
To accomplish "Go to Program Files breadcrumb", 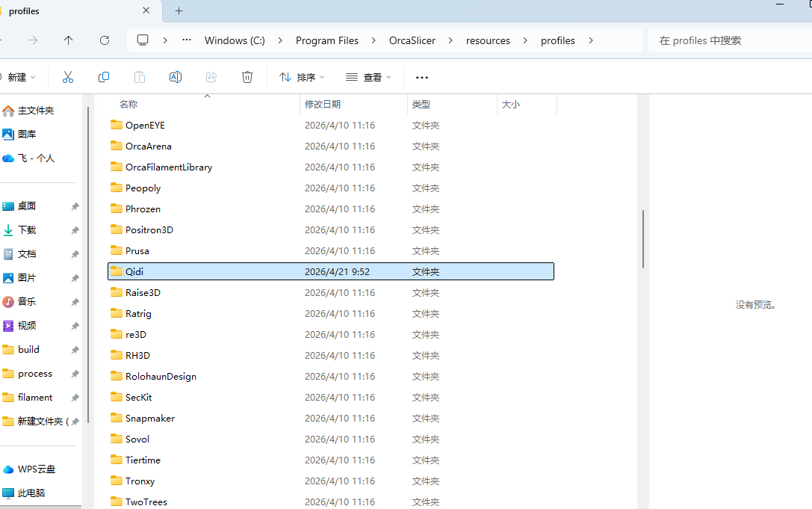I will pos(326,40).
